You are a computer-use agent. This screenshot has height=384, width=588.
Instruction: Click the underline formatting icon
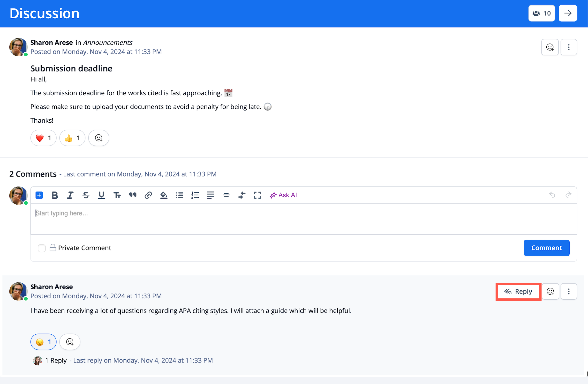[101, 195]
